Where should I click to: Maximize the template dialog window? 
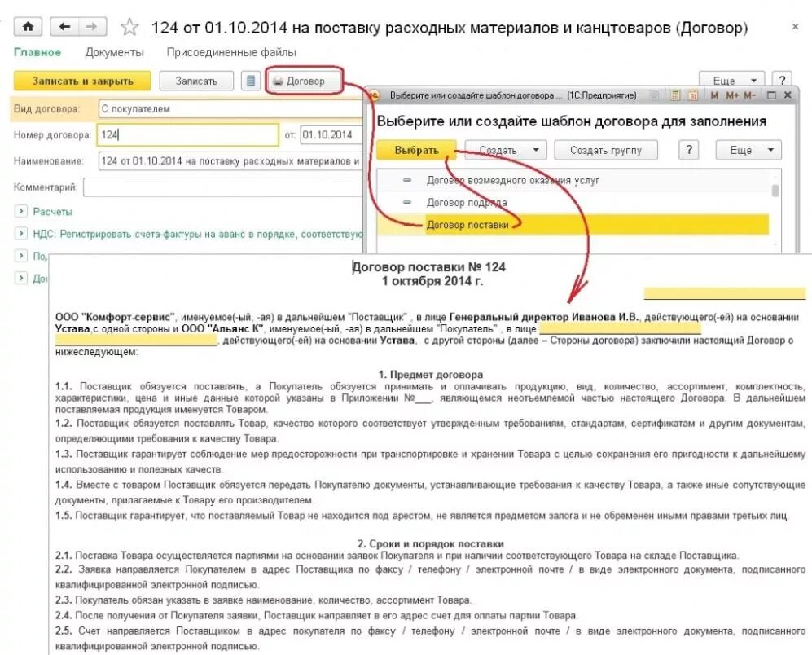click(771, 95)
